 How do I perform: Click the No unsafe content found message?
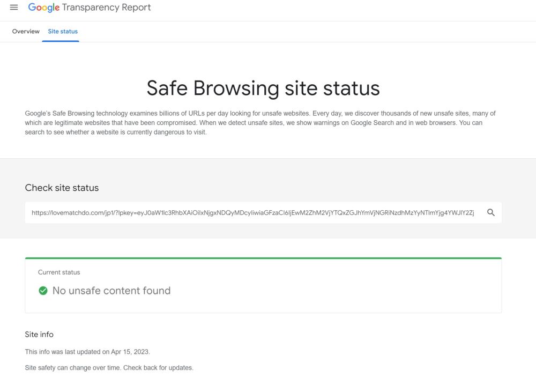pos(111,290)
